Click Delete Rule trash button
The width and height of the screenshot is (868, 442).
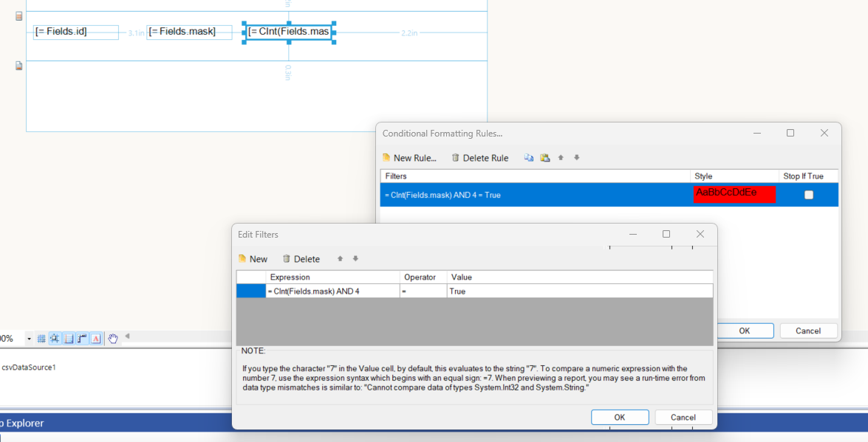coord(479,158)
